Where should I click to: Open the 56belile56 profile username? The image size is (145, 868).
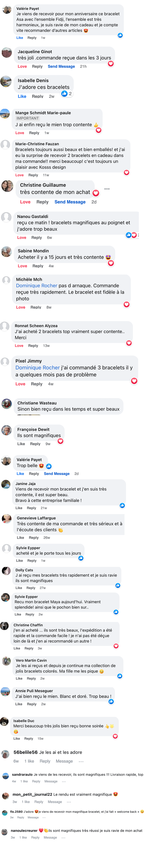25,752
